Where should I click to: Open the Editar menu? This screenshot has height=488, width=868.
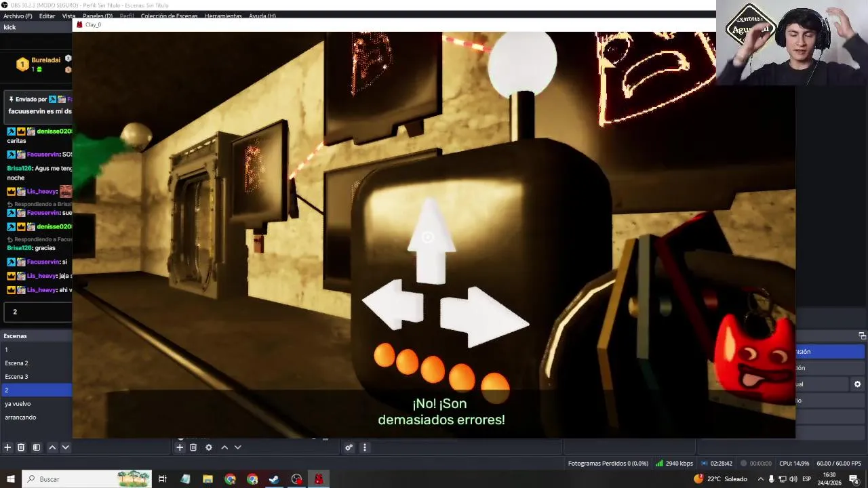tap(47, 16)
